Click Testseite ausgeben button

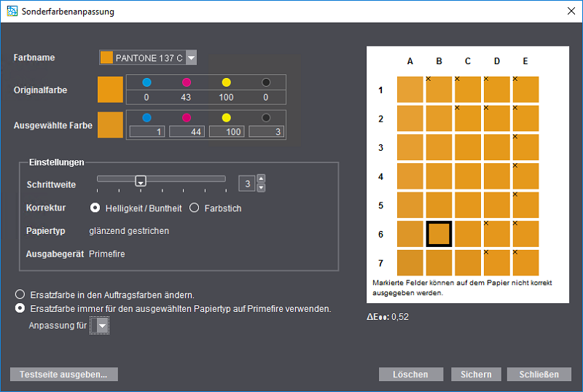[x=64, y=375]
